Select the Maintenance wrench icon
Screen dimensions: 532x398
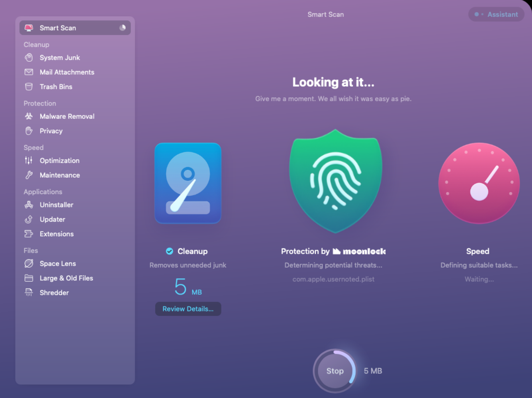click(29, 175)
